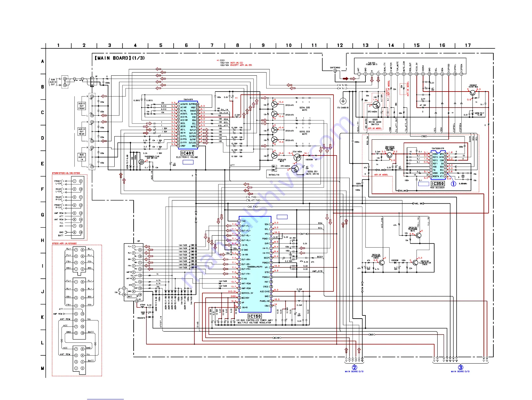Click the MAIN BOARD (1/3) title
The image size is (532, 400).
(x=120, y=58)
